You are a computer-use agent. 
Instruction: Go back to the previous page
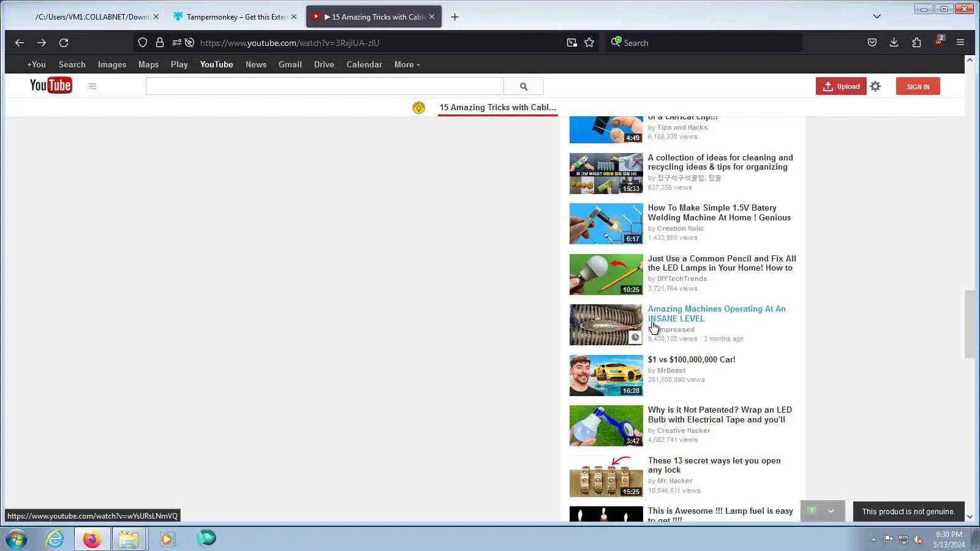[20, 43]
